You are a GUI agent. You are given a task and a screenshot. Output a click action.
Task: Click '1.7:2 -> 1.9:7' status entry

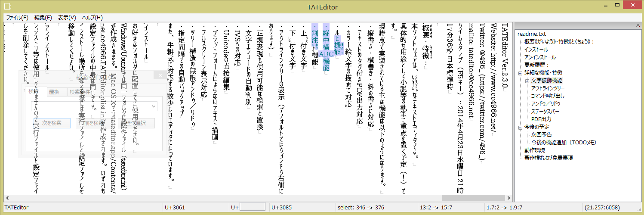[x=504, y=208]
